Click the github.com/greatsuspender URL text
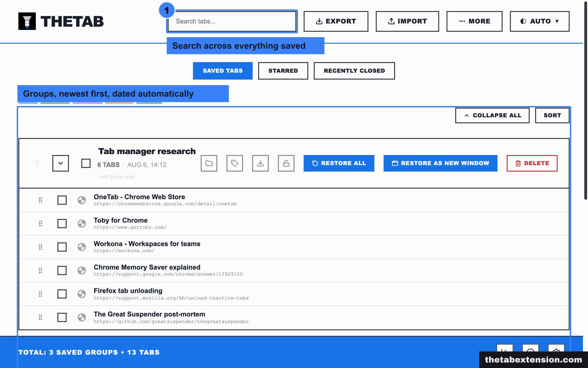 click(171, 322)
